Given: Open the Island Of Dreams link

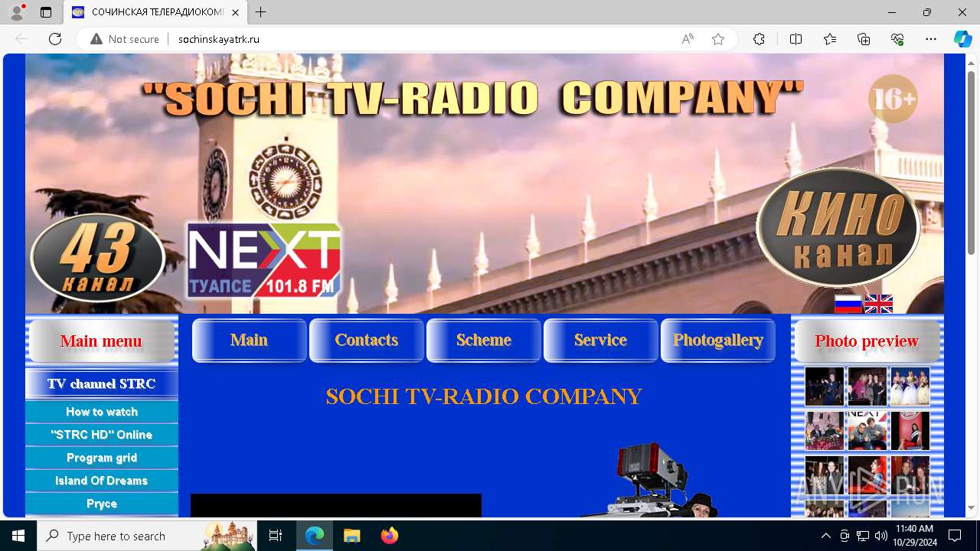Looking at the screenshot, I should [x=102, y=481].
